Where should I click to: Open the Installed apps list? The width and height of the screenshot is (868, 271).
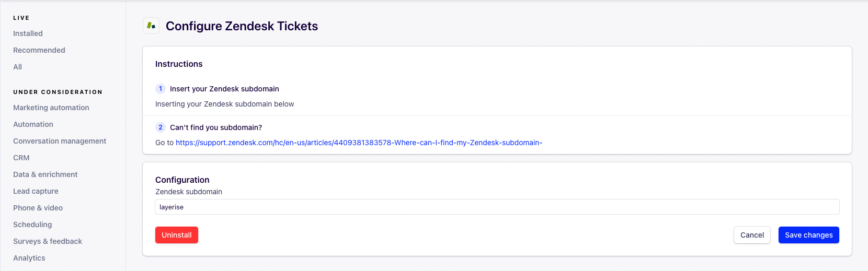(28, 33)
